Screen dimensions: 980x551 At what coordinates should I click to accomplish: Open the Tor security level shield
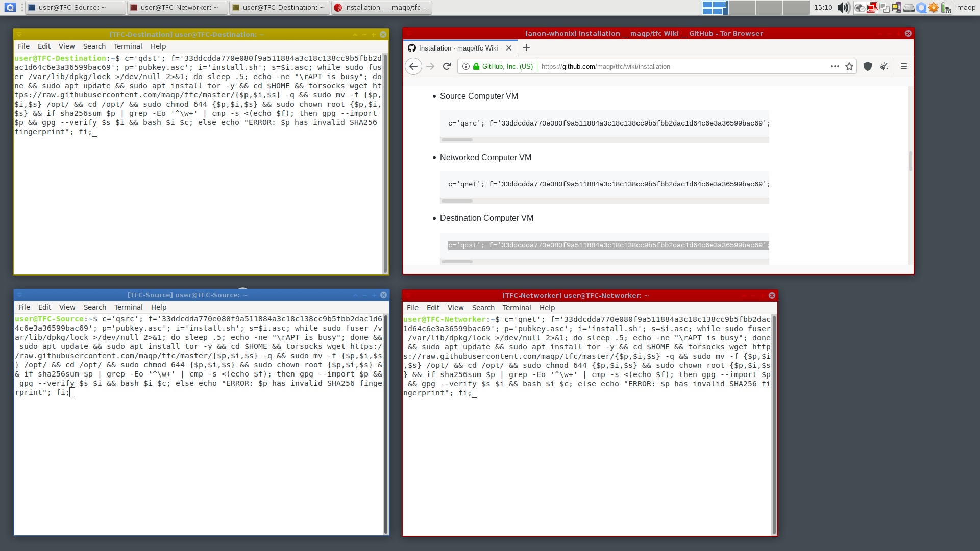pos(868,66)
